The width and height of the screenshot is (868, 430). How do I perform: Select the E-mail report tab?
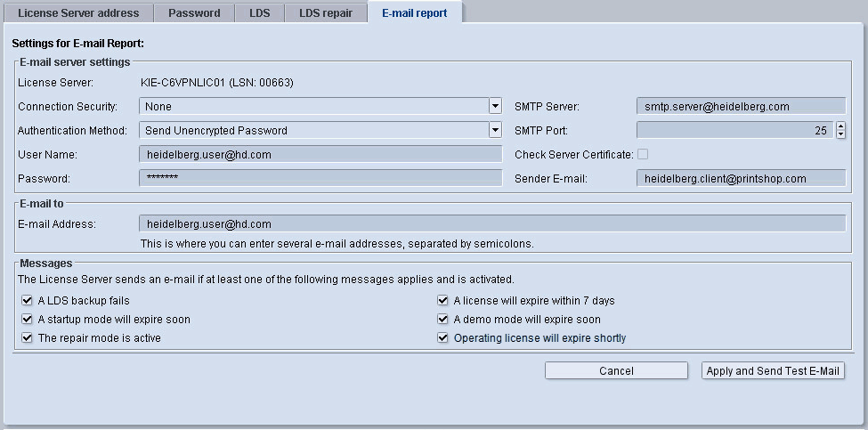[414, 13]
